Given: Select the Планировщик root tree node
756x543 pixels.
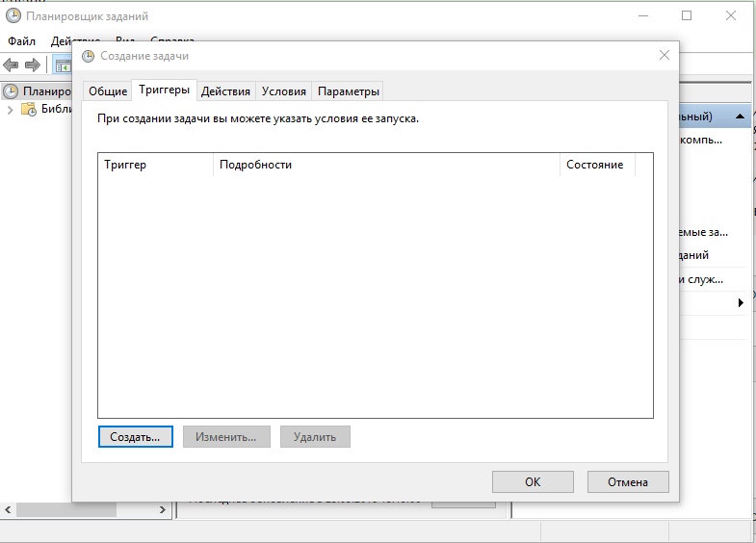Looking at the screenshot, I should pos(38,91).
